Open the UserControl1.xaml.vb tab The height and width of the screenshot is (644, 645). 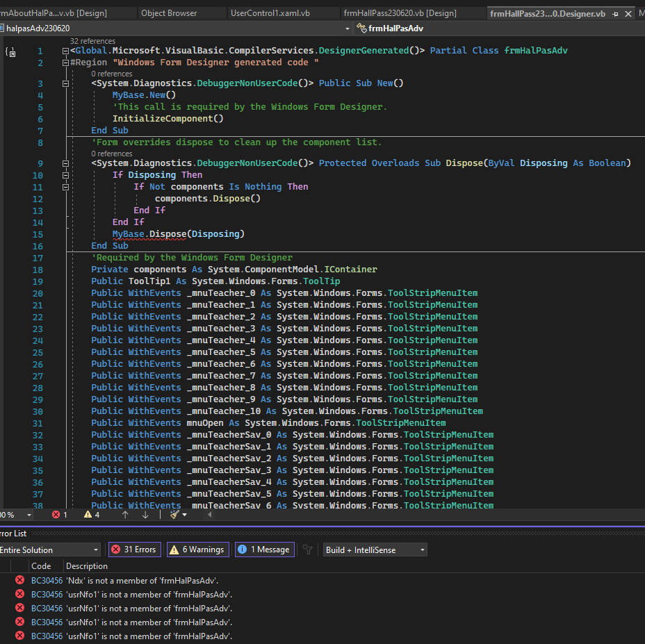point(270,13)
